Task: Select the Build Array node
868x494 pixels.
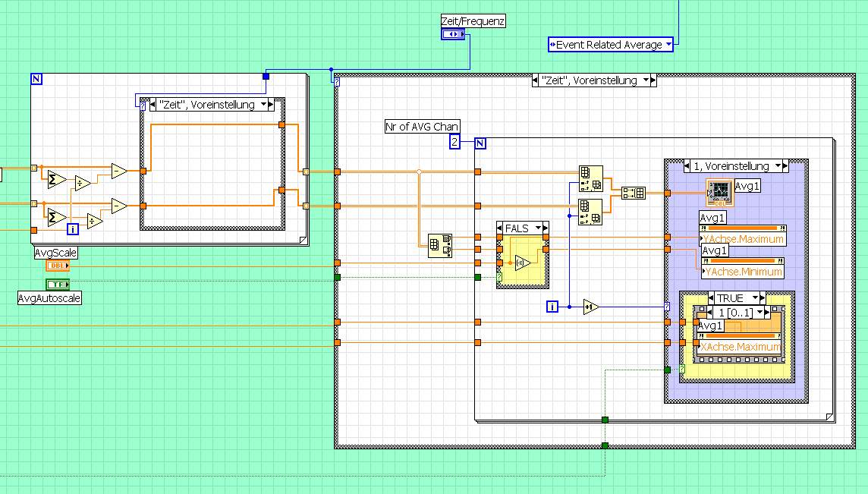Action: pyautogui.click(x=633, y=193)
